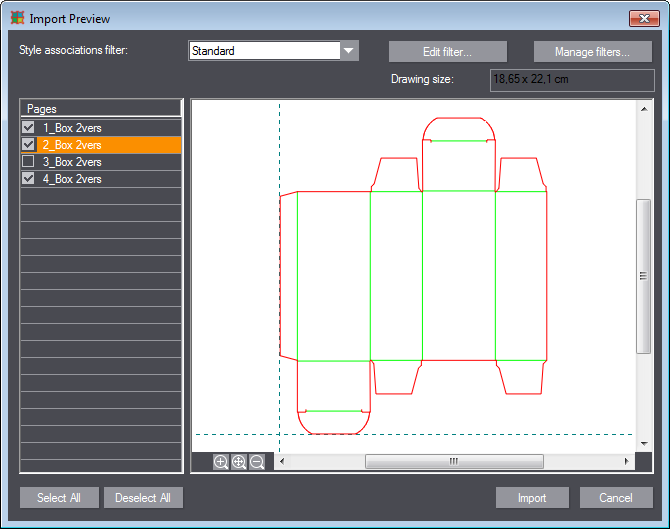Uncheck the 1_Box 2vers page checkbox
670x529 pixels.
pos(28,128)
